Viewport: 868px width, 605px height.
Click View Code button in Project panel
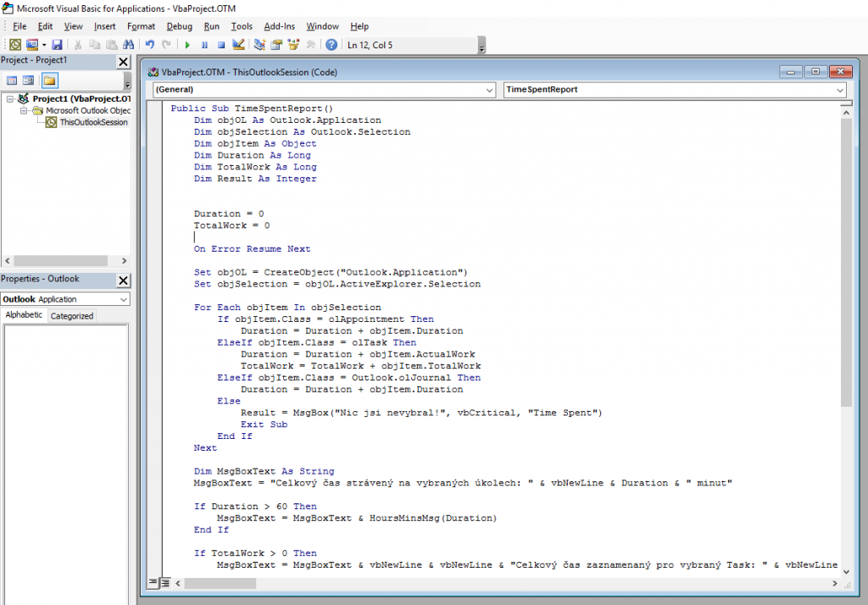pos(13,80)
